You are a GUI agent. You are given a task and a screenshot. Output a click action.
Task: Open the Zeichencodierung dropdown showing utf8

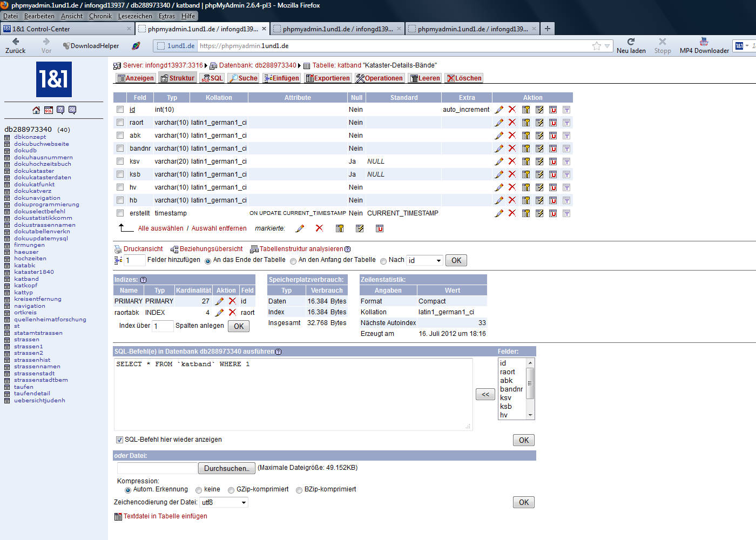(x=224, y=502)
